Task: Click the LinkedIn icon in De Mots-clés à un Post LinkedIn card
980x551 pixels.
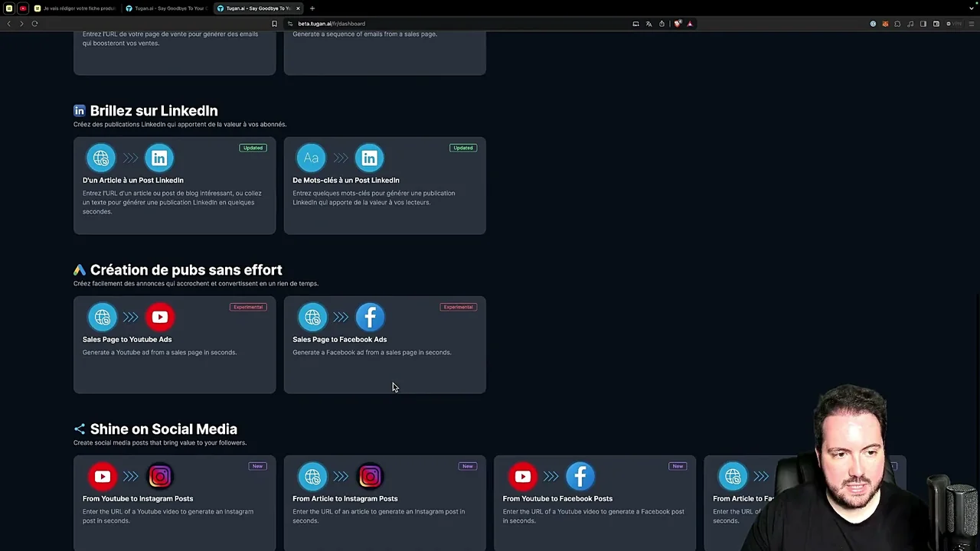Action: click(369, 158)
